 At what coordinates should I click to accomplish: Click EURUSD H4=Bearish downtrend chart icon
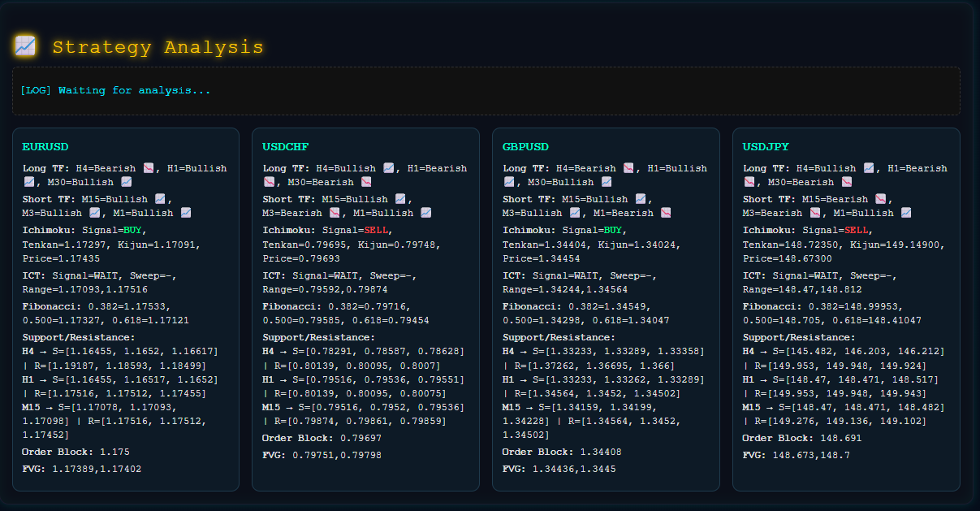point(149,168)
